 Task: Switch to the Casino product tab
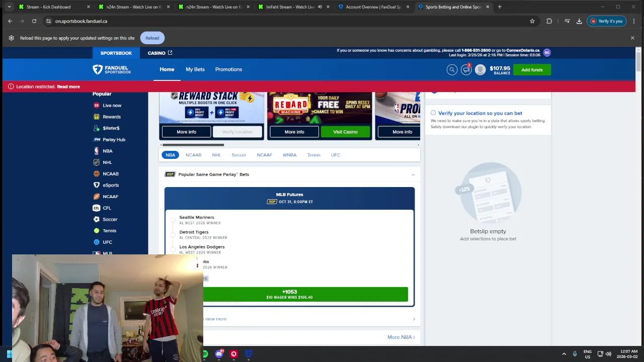tap(160, 53)
